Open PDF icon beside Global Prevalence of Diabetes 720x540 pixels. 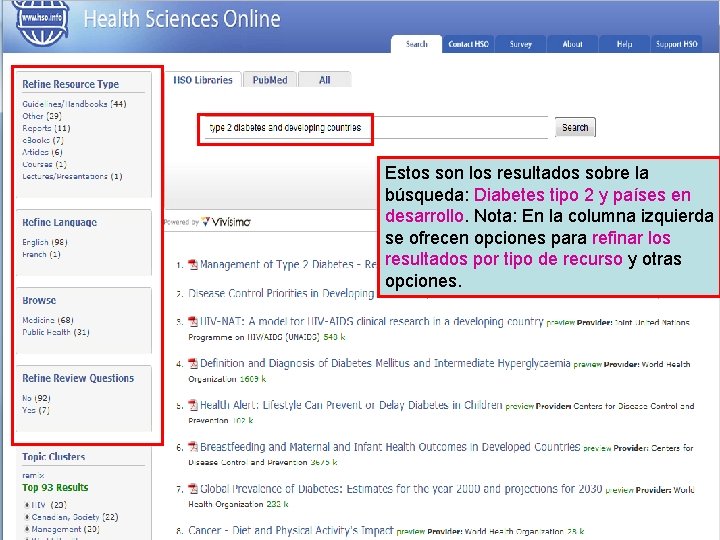(193, 489)
